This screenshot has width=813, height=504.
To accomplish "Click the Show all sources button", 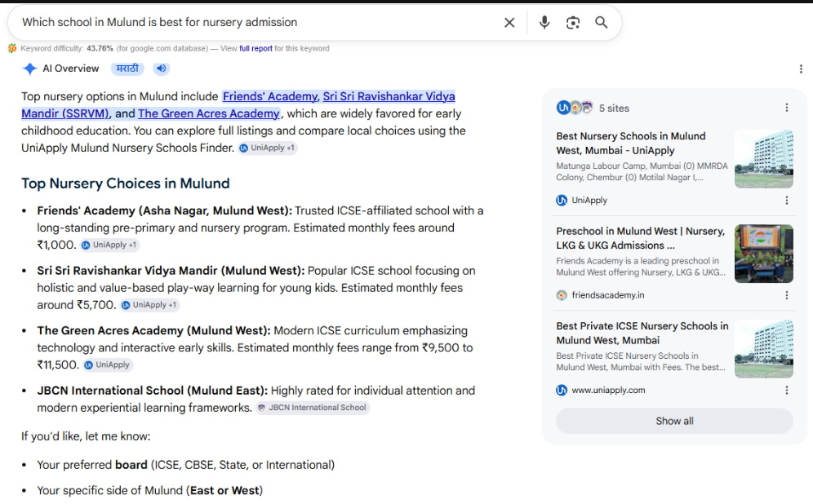I will (674, 421).
